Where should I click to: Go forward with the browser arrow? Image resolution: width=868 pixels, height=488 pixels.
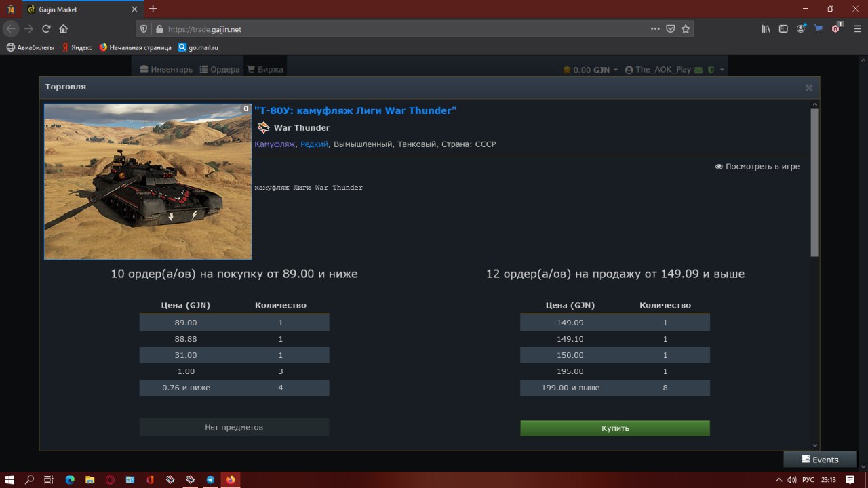pos(28,29)
